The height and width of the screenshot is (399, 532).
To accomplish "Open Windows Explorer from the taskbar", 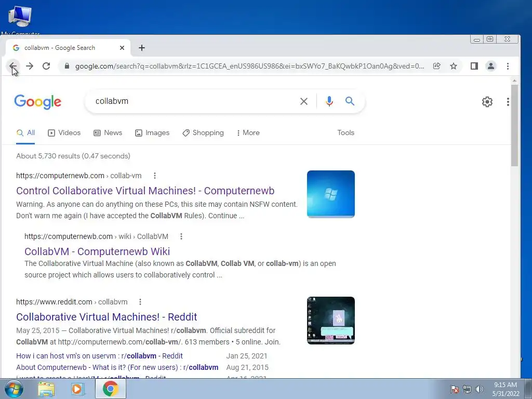I will 46,389.
